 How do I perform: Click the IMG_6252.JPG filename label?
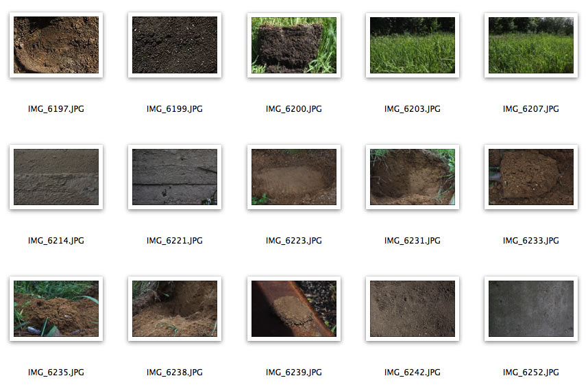531,372
